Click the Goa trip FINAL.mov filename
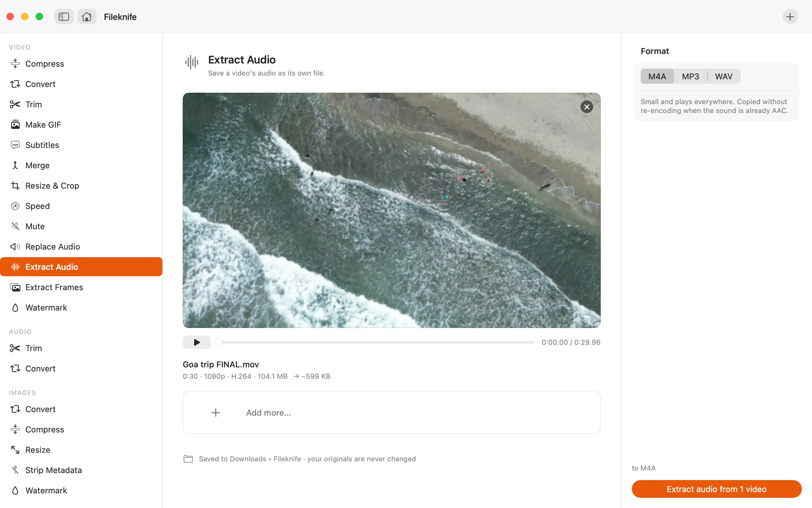This screenshot has height=508, width=812. click(221, 364)
